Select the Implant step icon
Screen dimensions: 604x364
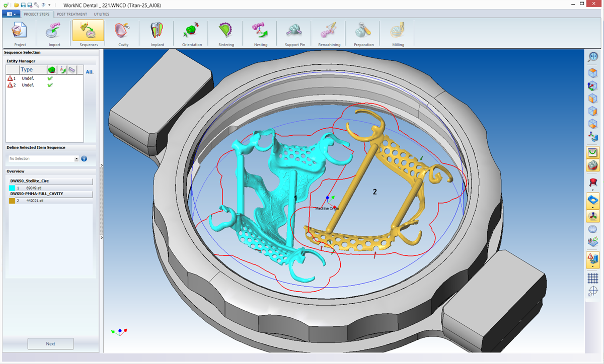[x=158, y=34]
